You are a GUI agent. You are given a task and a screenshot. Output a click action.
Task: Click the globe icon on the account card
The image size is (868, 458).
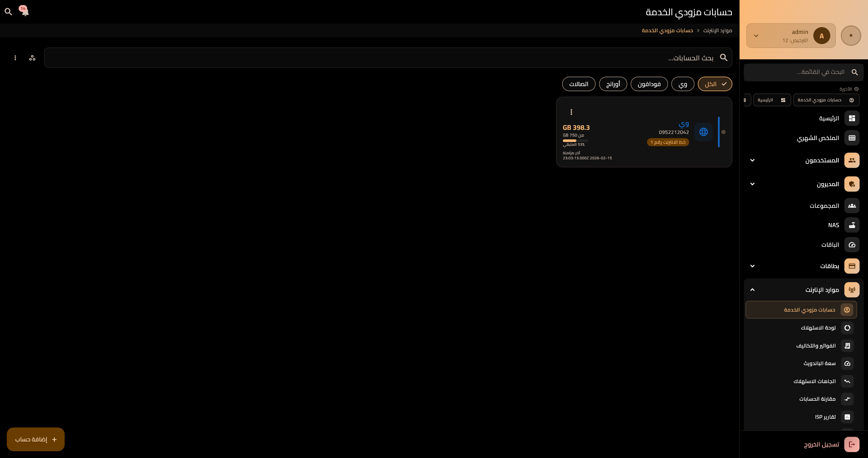tap(704, 132)
